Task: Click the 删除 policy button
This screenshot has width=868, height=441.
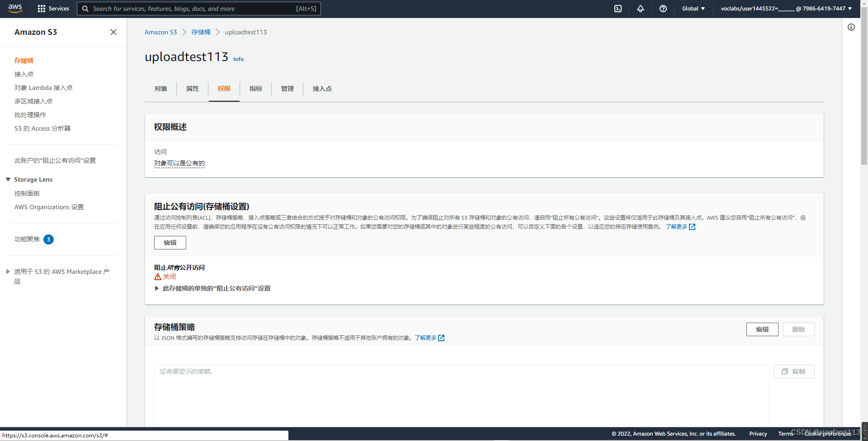Action: click(799, 329)
